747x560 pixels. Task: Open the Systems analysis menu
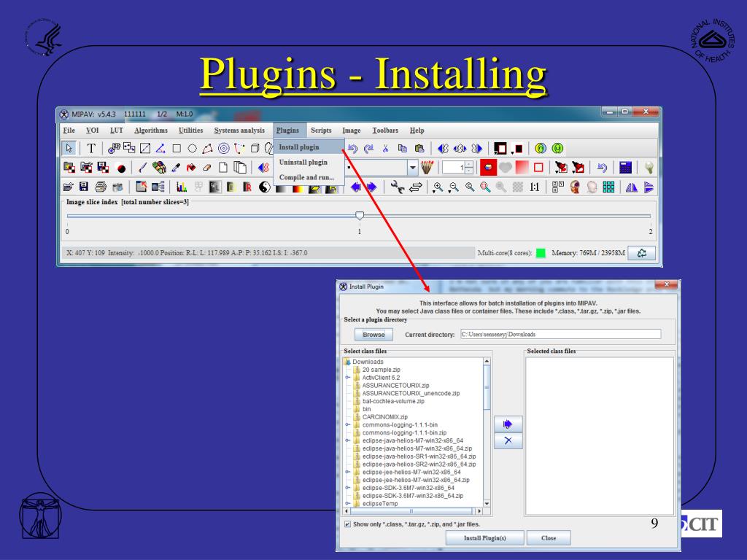pyautogui.click(x=239, y=131)
